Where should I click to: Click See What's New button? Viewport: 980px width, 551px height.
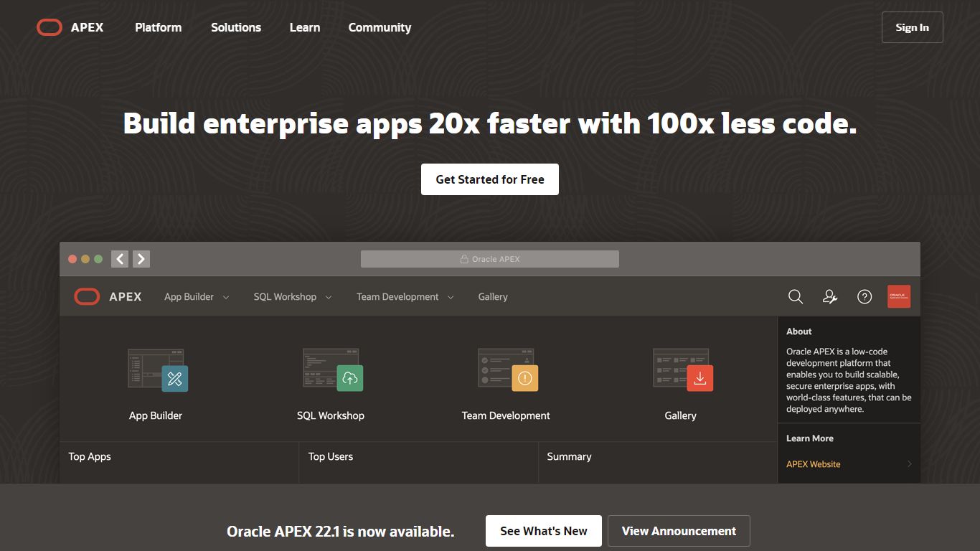[544, 531]
